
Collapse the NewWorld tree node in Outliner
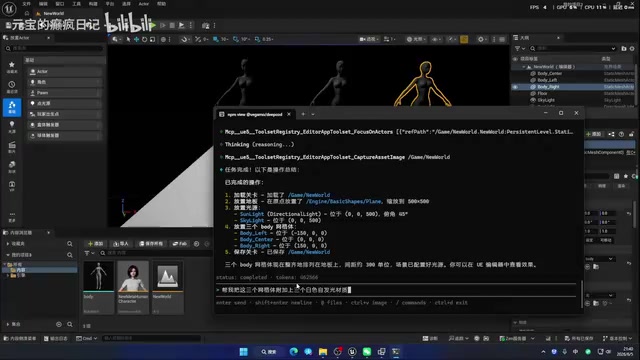click(x=524, y=67)
